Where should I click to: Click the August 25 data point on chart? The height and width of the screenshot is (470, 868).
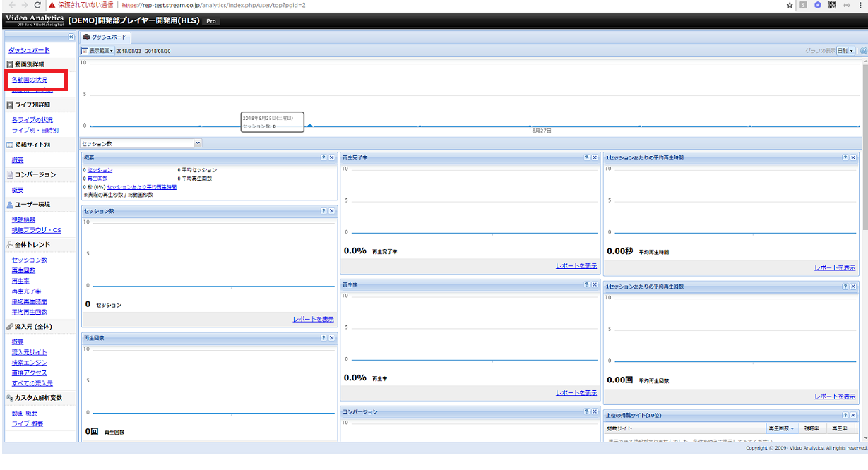[x=310, y=126]
